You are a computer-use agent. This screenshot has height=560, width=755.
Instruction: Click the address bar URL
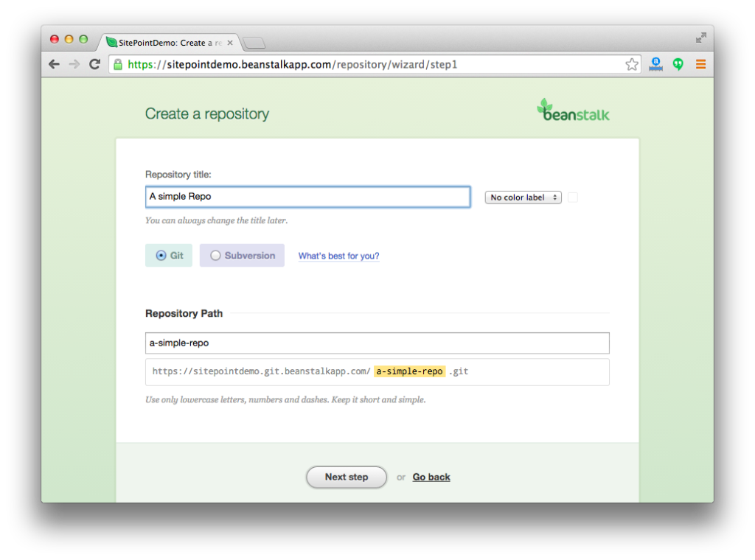click(x=293, y=64)
